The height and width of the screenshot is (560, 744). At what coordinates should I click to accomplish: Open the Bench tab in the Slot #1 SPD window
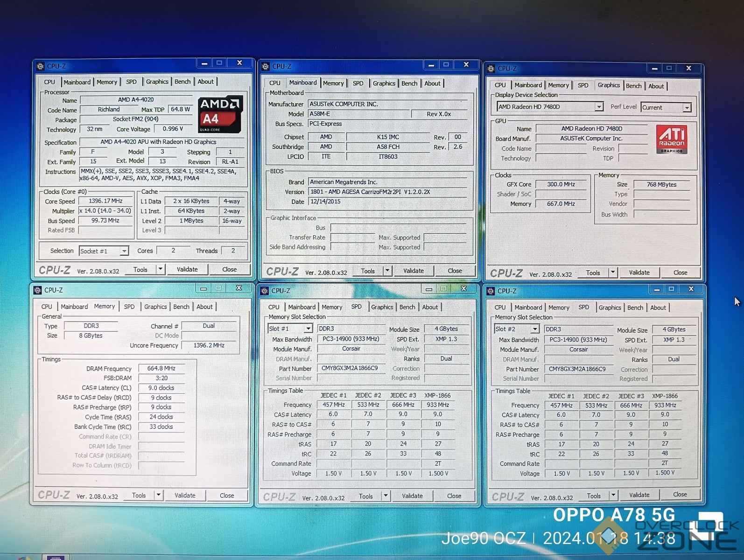(x=407, y=308)
